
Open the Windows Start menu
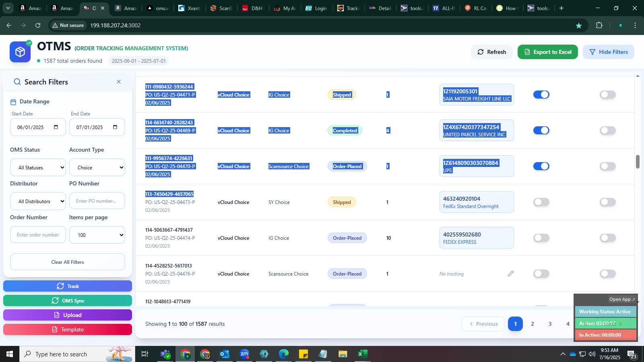10,354
